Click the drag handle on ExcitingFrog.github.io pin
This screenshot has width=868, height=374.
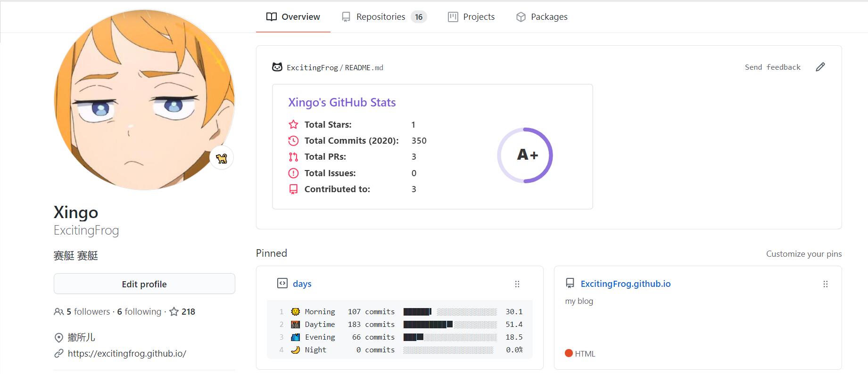826,284
